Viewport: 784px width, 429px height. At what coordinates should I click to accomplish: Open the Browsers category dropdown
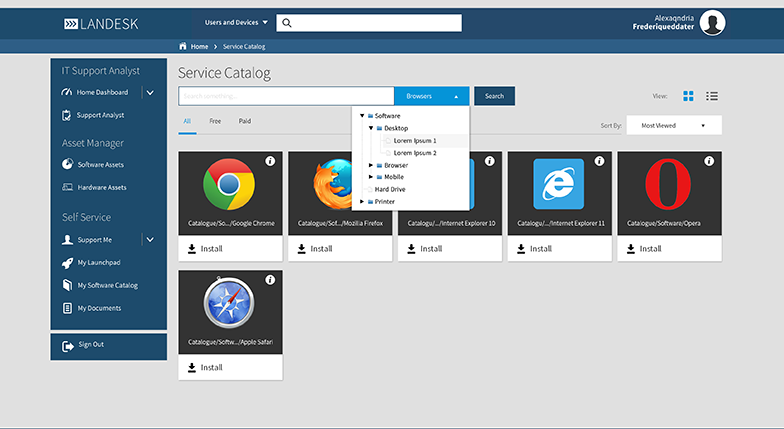(x=432, y=96)
